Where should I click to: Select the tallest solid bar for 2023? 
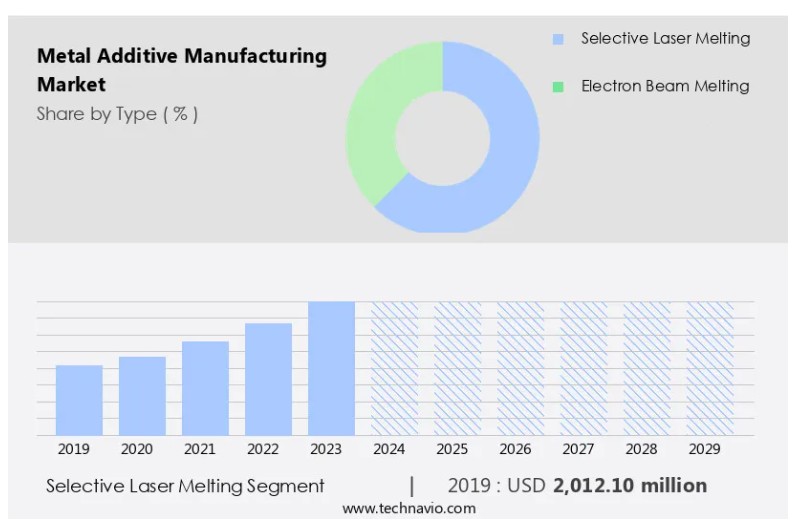click(x=331, y=368)
